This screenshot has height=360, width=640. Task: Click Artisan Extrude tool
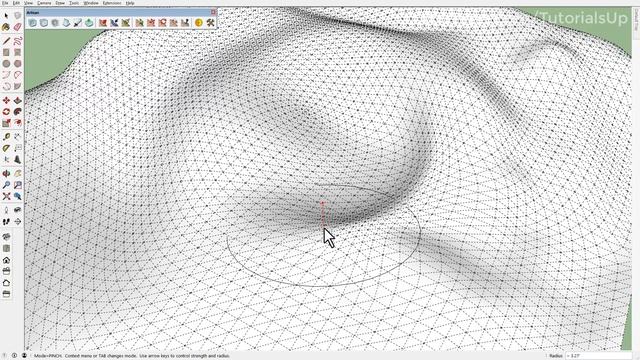[89, 23]
